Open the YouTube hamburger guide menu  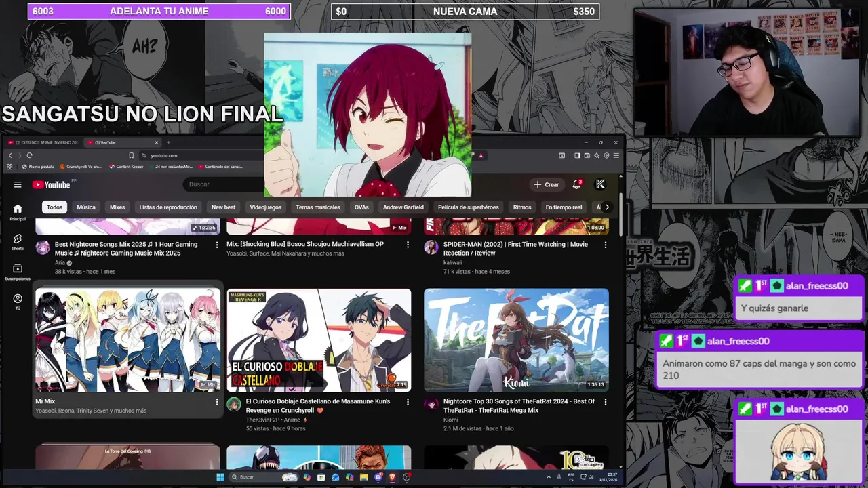(x=18, y=184)
